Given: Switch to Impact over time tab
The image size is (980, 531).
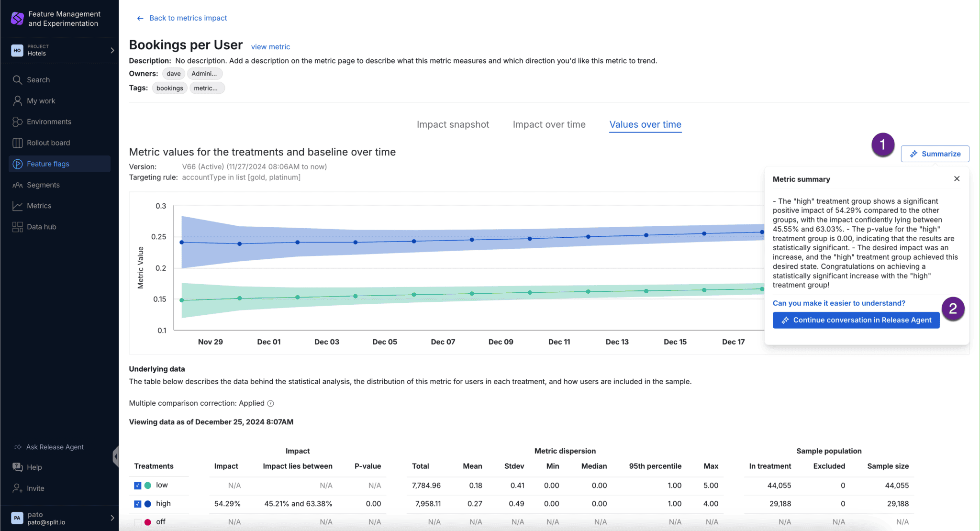Looking at the screenshot, I should [549, 124].
